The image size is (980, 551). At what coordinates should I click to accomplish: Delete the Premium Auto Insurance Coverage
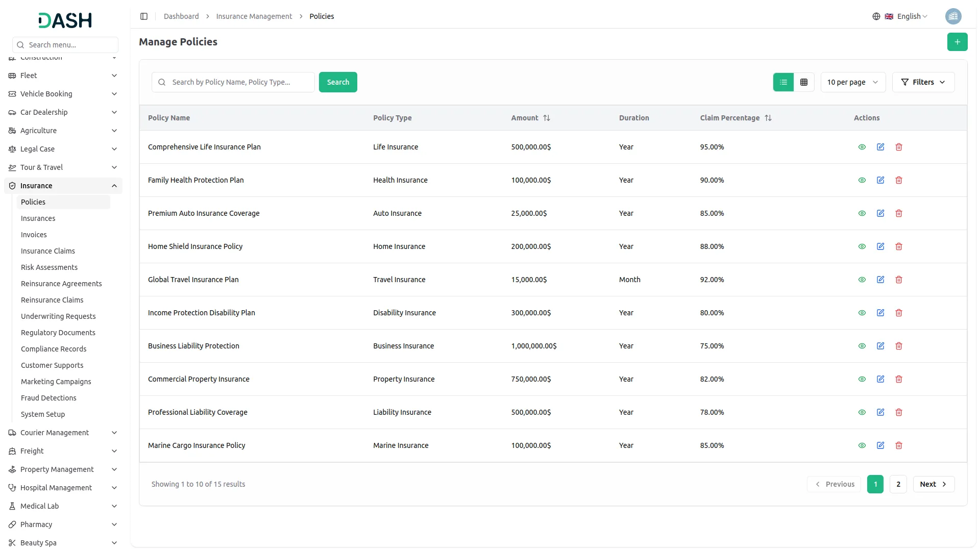pos(898,213)
